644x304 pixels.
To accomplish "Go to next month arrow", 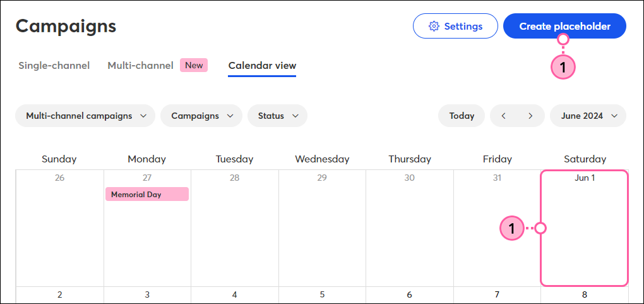I will 530,116.
